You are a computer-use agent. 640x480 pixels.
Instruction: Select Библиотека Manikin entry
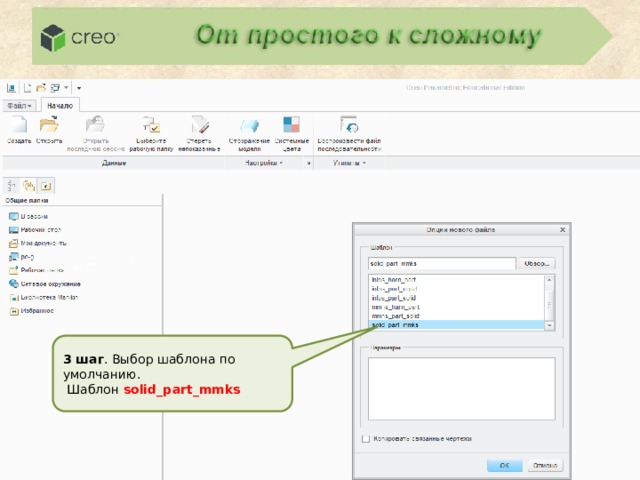tap(44, 297)
